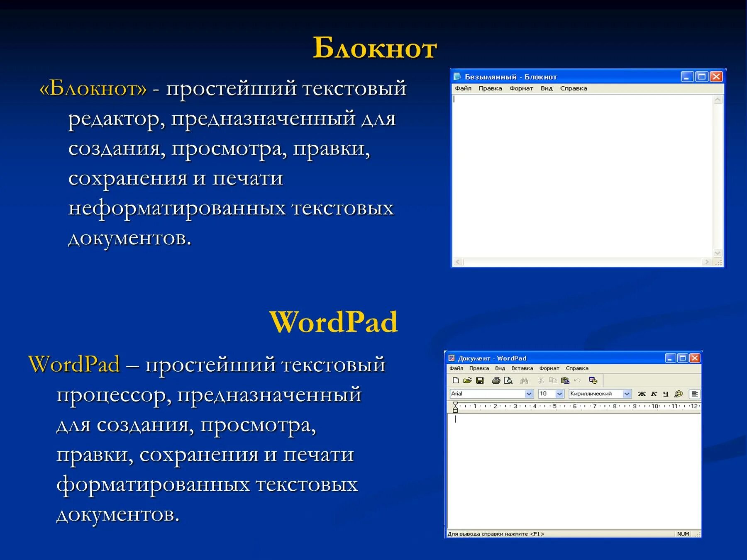
Task: Click the Open folder icon in WordPad
Action: [x=468, y=380]
